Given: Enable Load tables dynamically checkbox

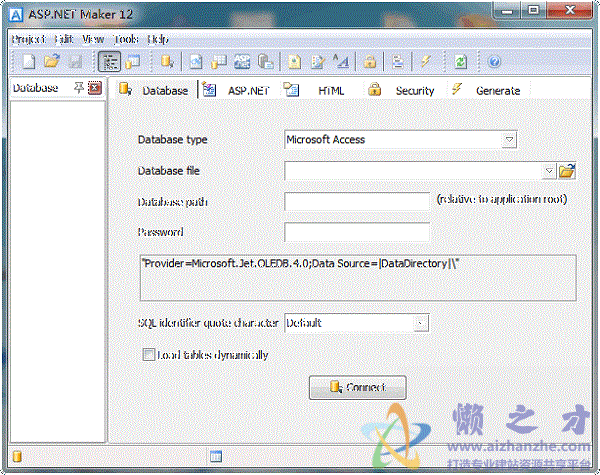Looking at the screenshot, I should click(x=148, y=355).
